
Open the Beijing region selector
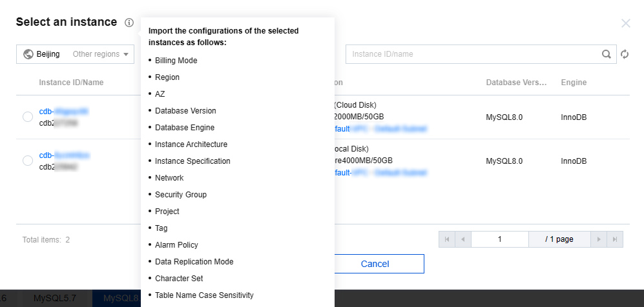coord(42,54)
